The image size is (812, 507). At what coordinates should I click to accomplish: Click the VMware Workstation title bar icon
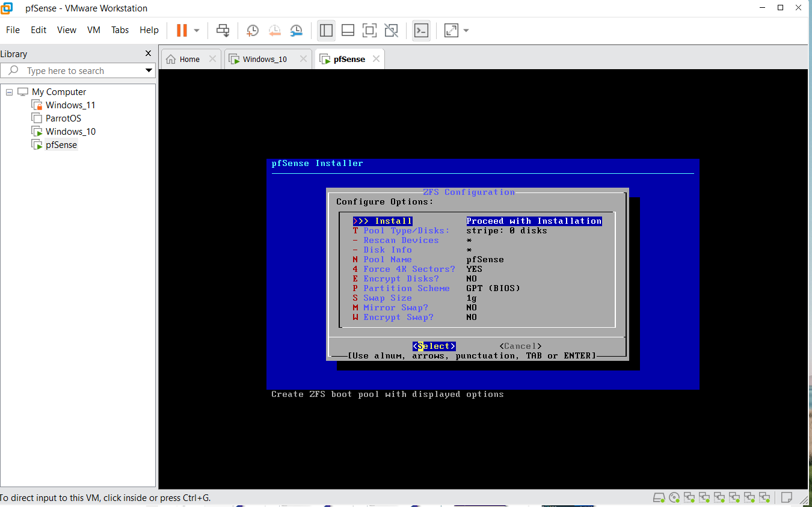(x=7, y=8)
